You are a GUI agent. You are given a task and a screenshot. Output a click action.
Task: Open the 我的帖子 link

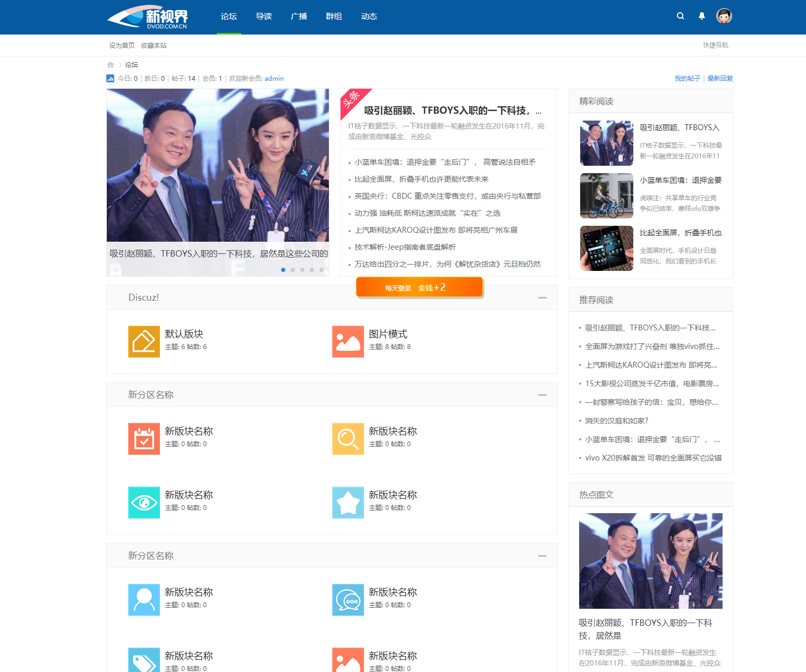687,79
